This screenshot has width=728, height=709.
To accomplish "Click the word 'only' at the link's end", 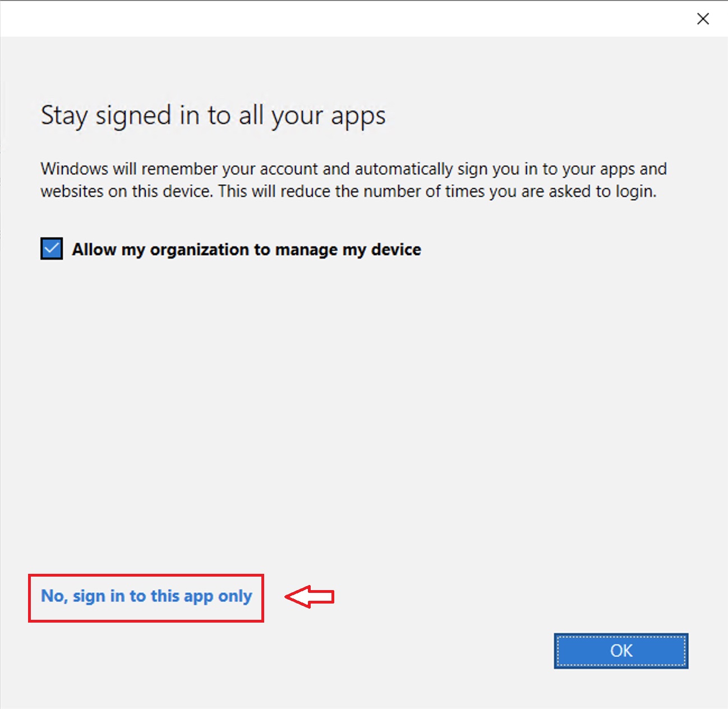I will pos(235,596).
